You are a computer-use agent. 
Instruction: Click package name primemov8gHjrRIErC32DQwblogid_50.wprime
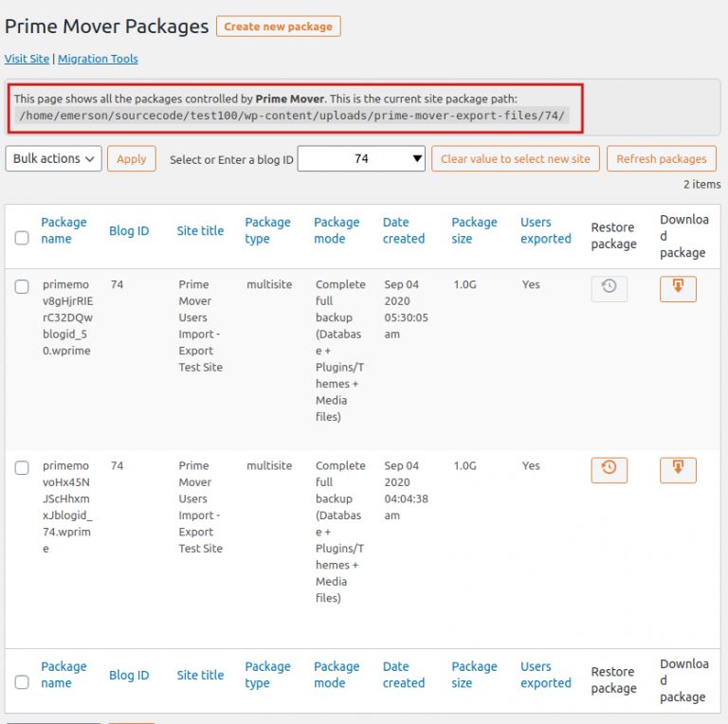(x=68, y=317)
